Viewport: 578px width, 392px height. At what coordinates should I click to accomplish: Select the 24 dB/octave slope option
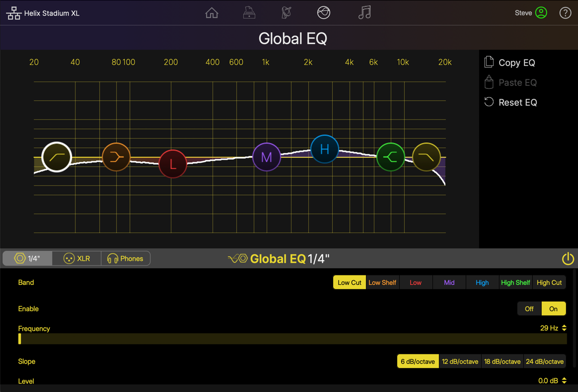coord(545,361)
